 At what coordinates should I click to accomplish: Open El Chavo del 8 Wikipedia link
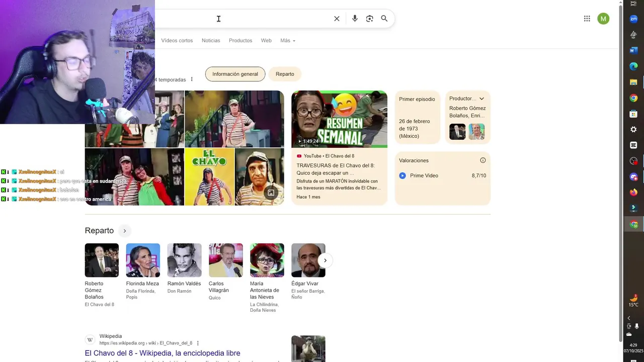tap(163, 353)
